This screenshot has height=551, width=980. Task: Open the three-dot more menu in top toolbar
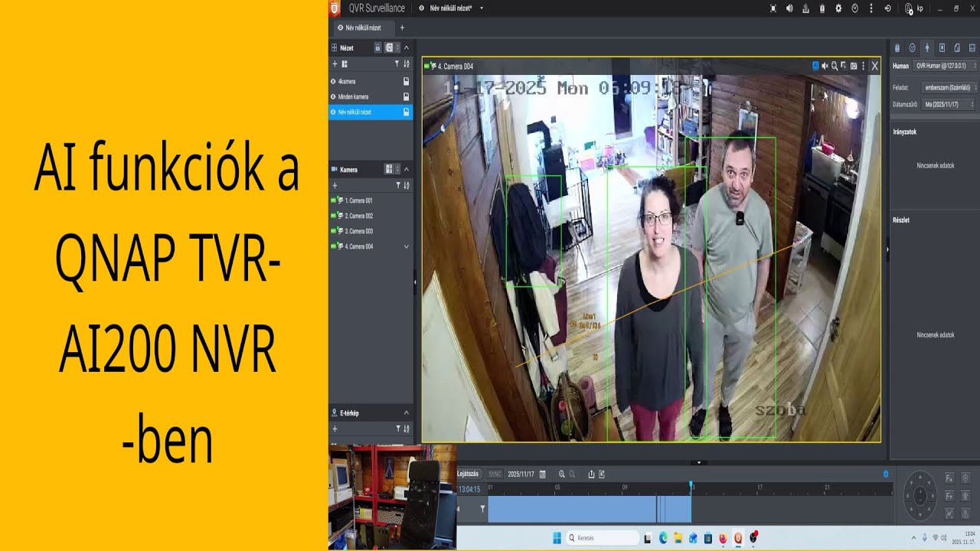[x=871, y=8]
